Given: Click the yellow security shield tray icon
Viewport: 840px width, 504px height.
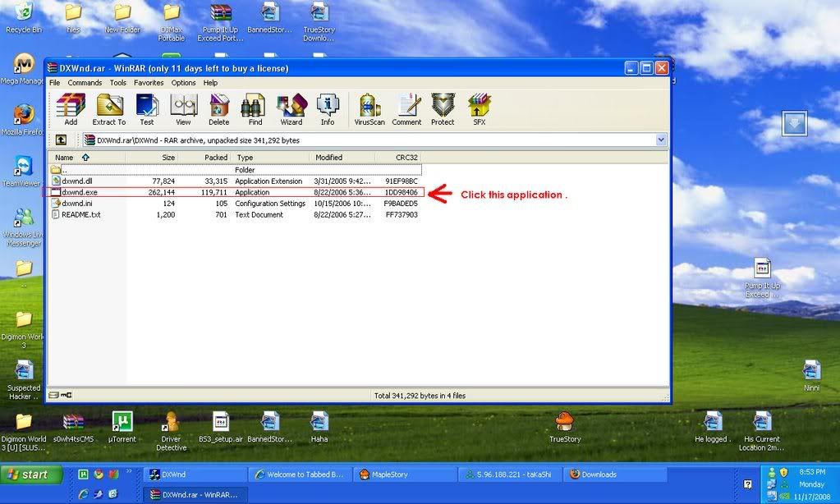Looking at the screenshot, I should 783,473.
